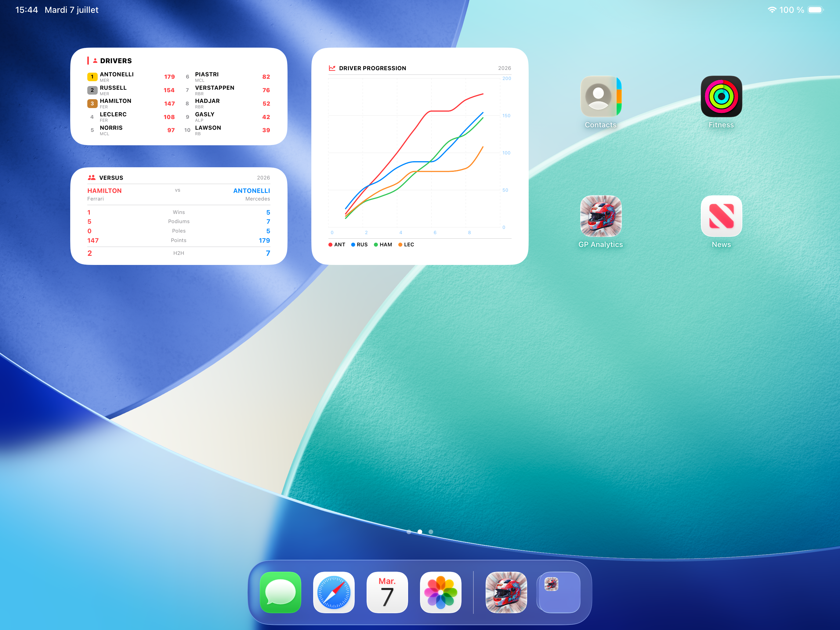Tap the bronze position 3 badge
The width and height of the screenshot is (840, 630).
pyautogui.click(x=92, y=103)
